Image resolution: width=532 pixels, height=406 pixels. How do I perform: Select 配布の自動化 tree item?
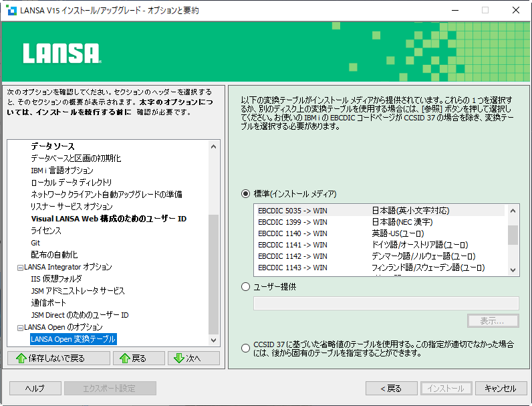pos(54,255)
